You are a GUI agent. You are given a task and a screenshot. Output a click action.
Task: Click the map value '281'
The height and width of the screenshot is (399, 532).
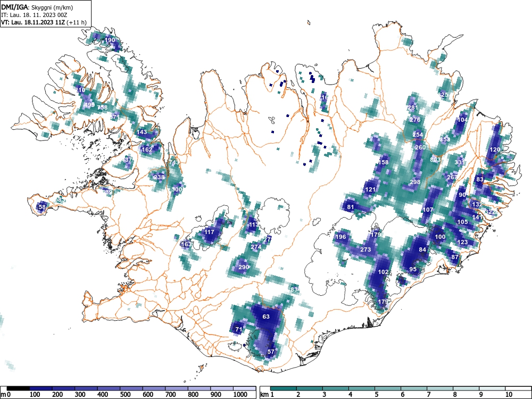click(x=413, y=107)
